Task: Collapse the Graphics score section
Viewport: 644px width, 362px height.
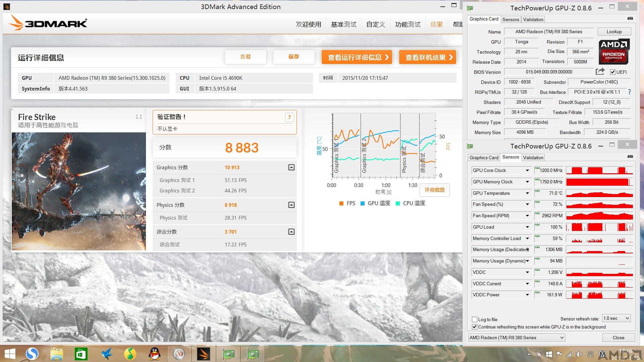Action: tap(291, 167)
